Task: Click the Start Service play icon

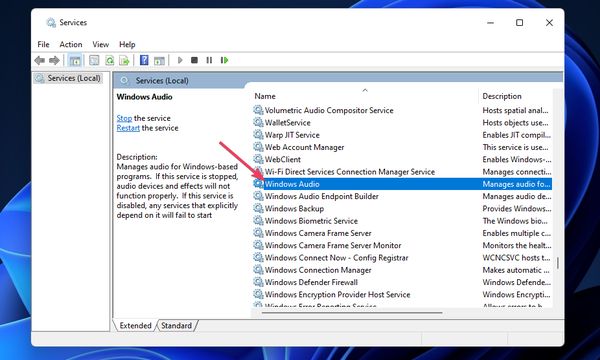Action: 180,60
